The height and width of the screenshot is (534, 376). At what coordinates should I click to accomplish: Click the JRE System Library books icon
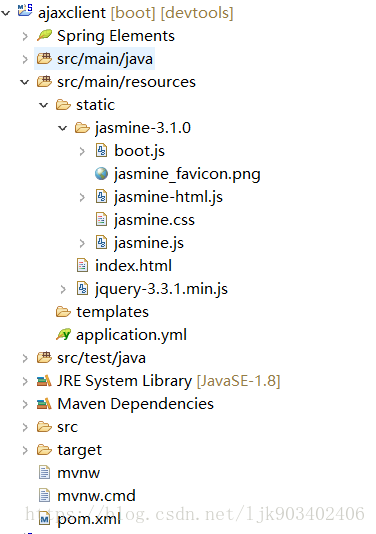click(44, 381)
